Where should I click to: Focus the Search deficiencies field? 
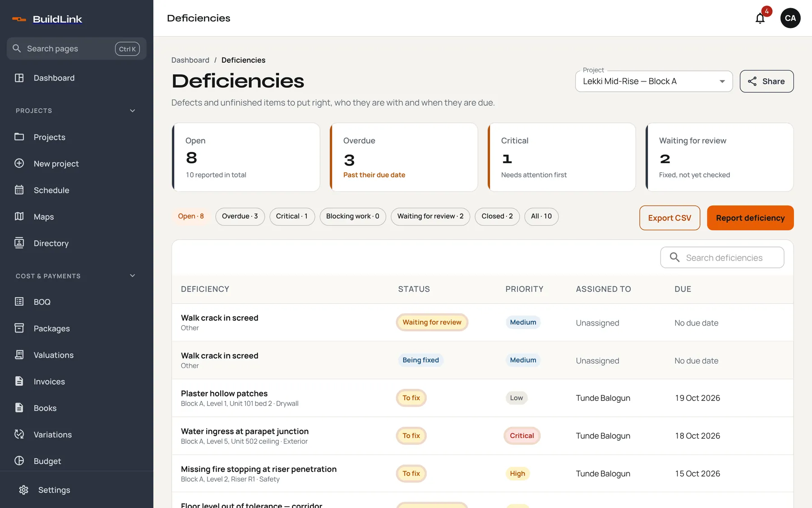point(722,257)
